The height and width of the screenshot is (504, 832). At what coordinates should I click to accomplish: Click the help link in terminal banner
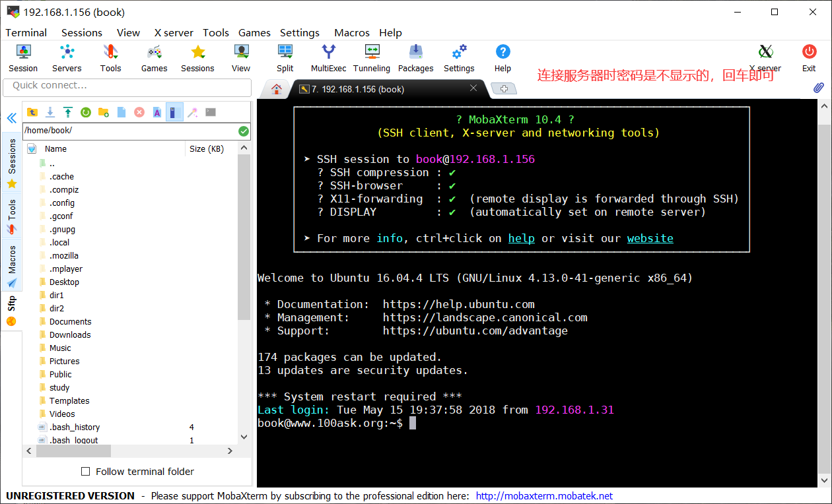click(521, 238)
